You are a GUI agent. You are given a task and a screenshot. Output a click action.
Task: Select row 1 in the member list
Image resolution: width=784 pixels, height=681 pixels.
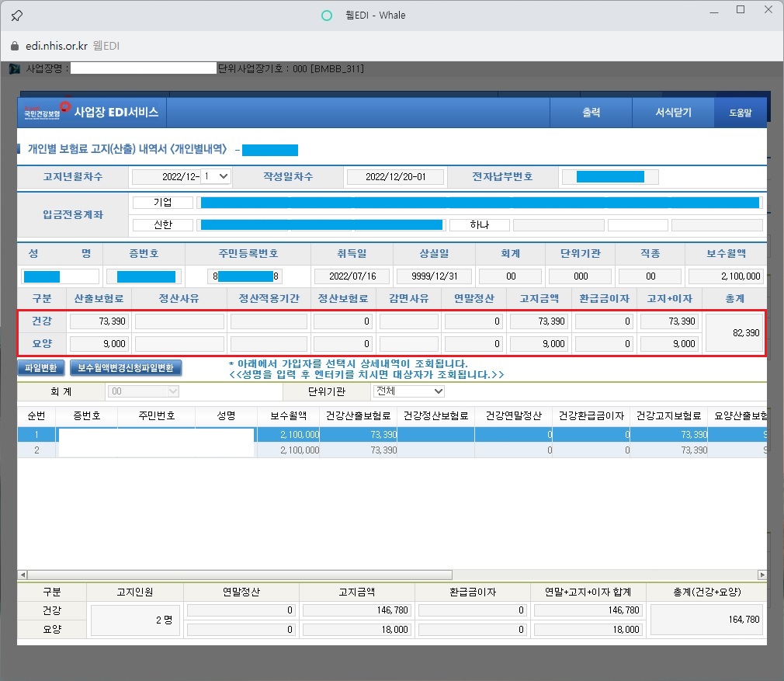392,435
